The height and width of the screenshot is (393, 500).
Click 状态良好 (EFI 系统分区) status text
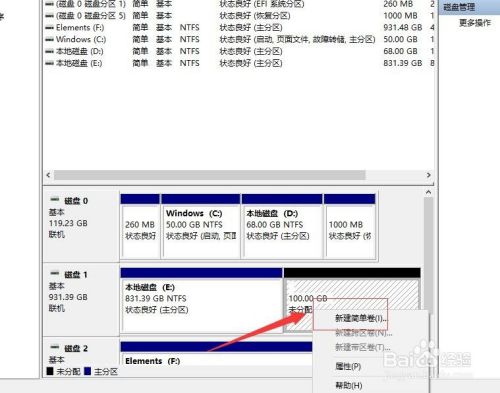[x=262, y=4]
